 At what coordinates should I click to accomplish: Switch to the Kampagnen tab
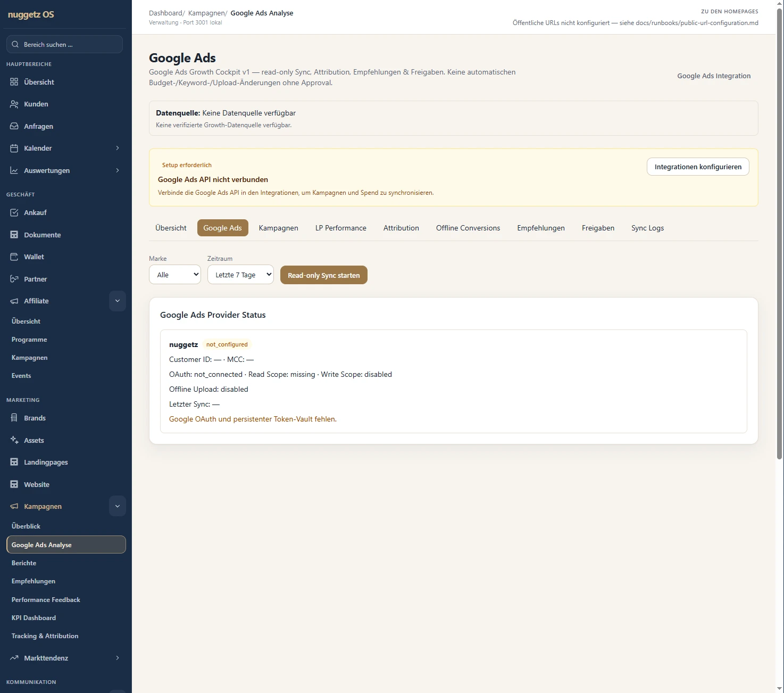point(279,228)
